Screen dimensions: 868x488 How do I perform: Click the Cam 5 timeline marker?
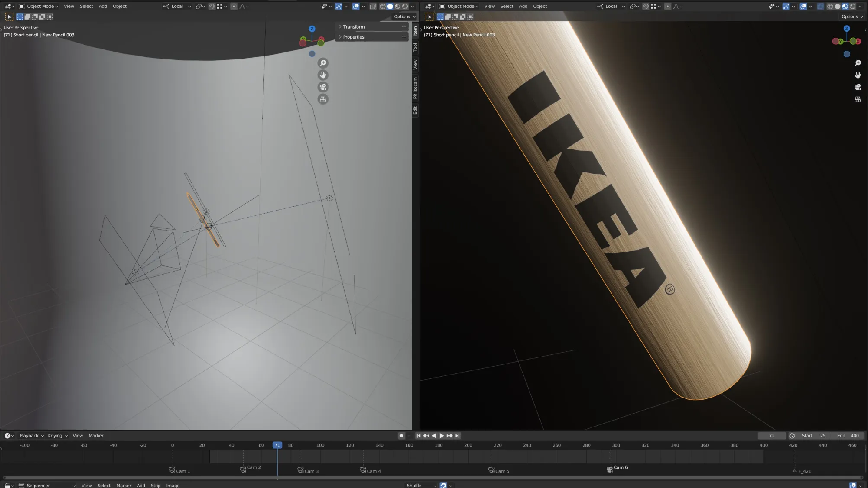[492, 470]
